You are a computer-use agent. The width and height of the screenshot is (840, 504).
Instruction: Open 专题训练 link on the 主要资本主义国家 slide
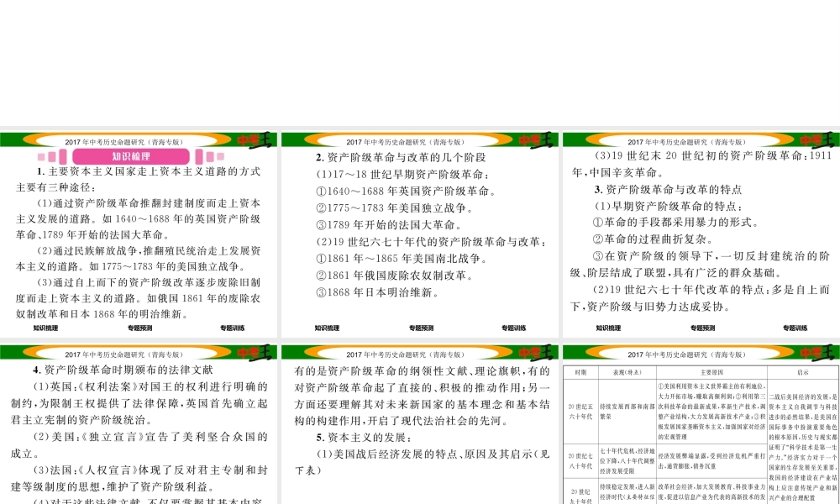pyautogui.click(x=233, y=328)
